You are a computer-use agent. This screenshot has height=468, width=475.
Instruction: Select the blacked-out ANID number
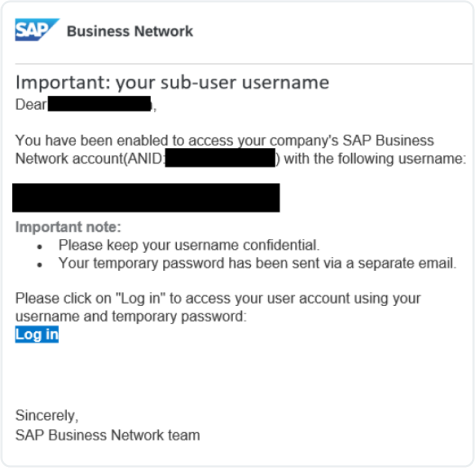click(x=220, y=158)
